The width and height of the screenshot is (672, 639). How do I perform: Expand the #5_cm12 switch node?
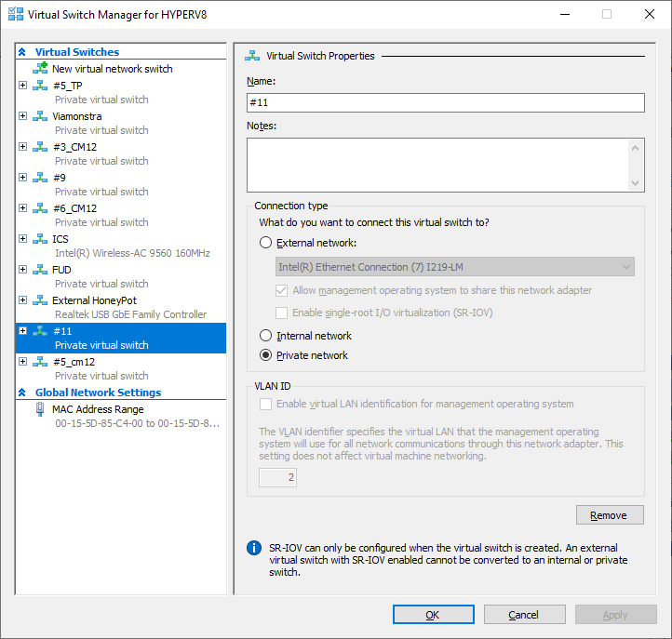tap(23, 362)
